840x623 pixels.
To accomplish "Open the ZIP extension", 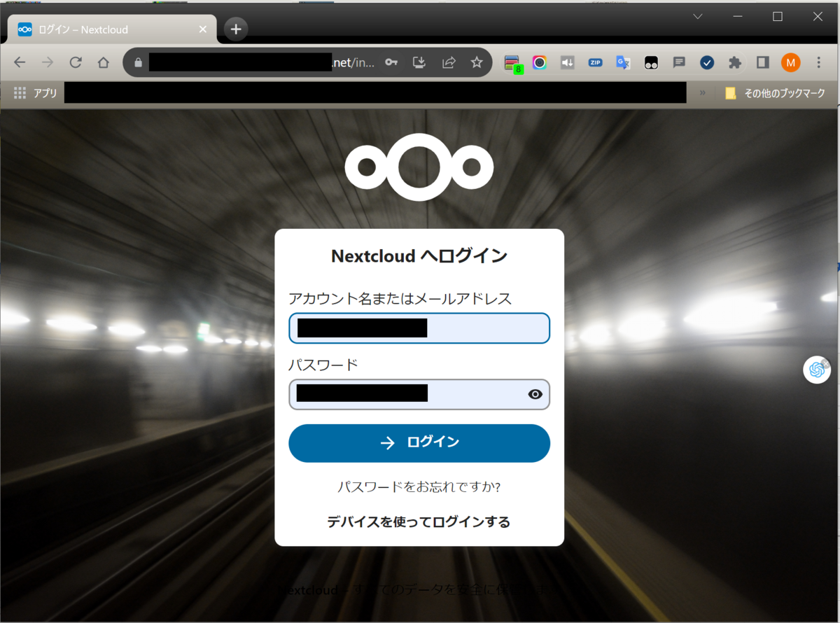I will tap(595, 62).
